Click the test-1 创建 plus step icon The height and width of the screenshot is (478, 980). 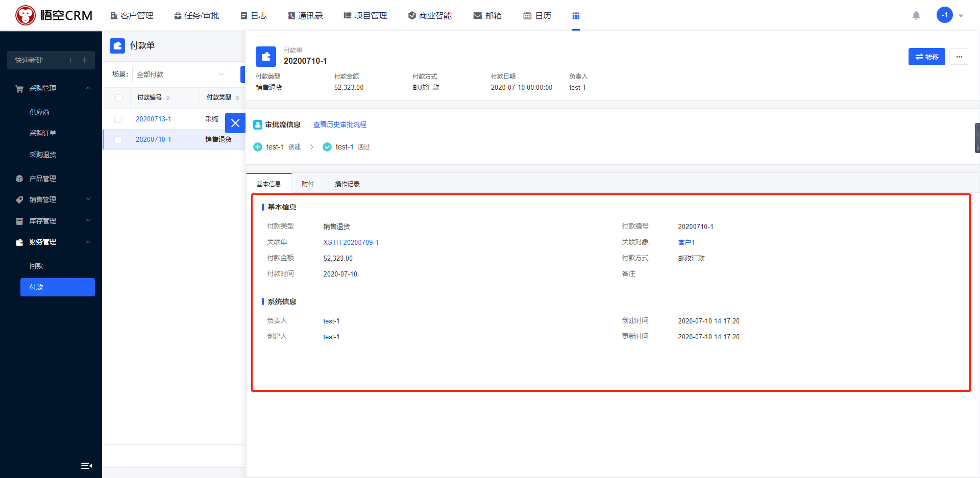tap(258, 147)
